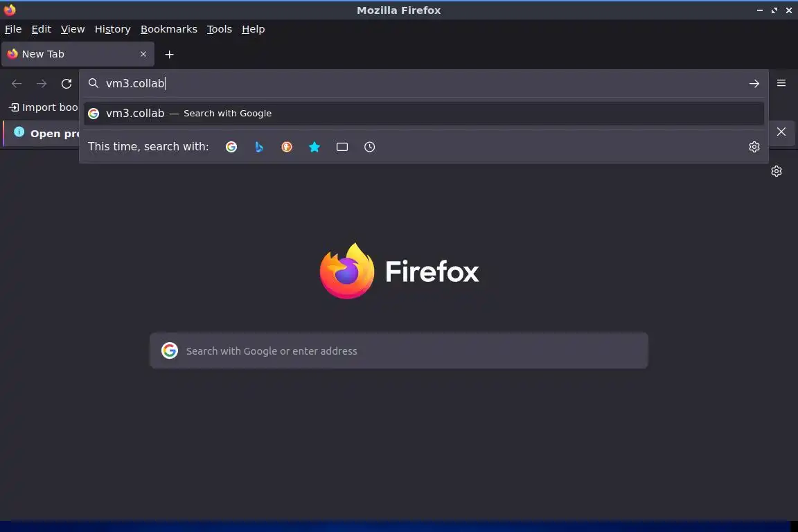Focus the address bar containing vm3.collab
798x532 pixels.
(423, 84)
